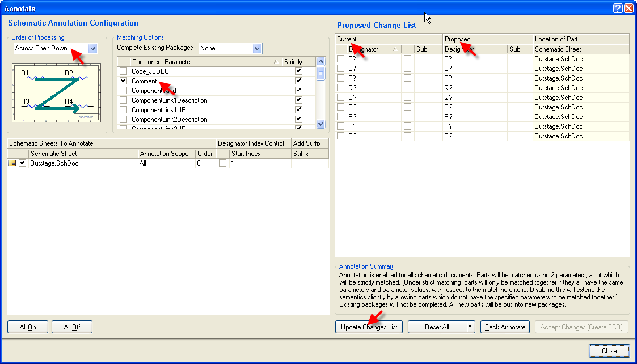This screenshot has height=364, width=637.
Task: Click the Start Index field value
Action: tap(260, 163)
